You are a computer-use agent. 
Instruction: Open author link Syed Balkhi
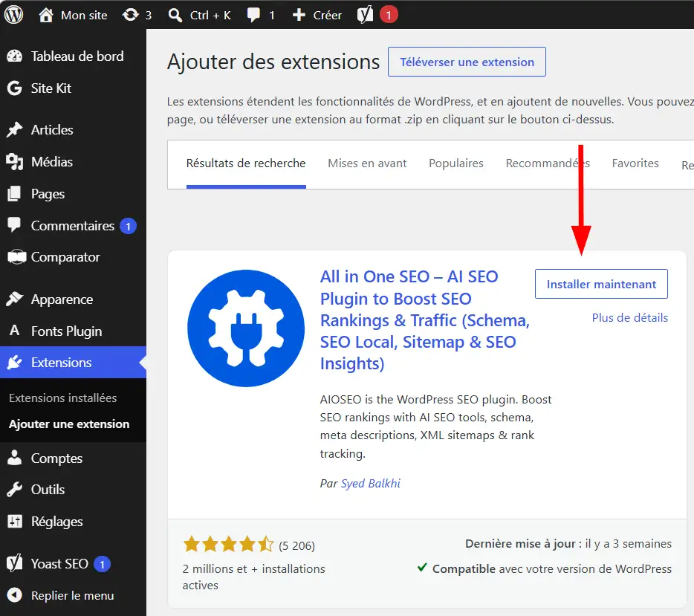371,483
